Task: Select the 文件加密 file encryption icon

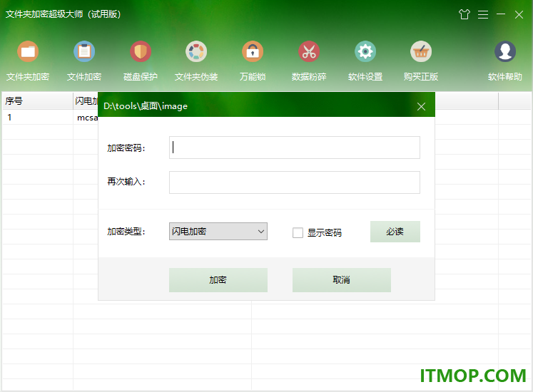Action: 84,51
